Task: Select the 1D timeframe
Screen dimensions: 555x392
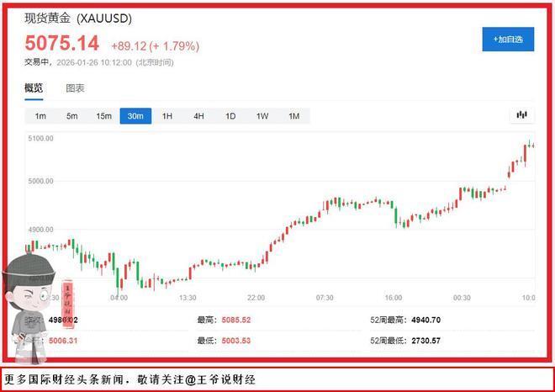Action: point(230,116)
